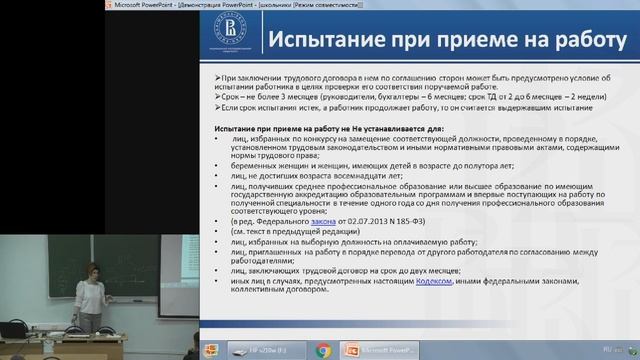Viewport: 640px width, 360px height.
Task: Click the 'Microsoft PowerPoint' window title bar text
Action: click(x=238, y=5)
